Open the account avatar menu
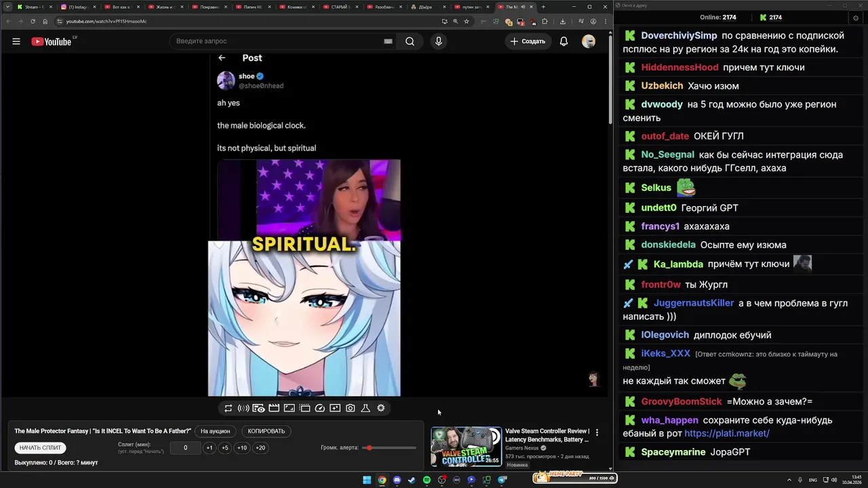This screenshot has width=868, height=488. click(x=589, y=41)
